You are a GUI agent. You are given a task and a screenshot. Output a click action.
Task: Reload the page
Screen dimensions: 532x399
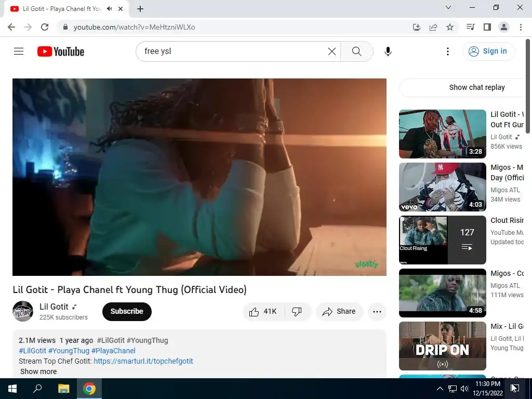[x=45, y=27]
